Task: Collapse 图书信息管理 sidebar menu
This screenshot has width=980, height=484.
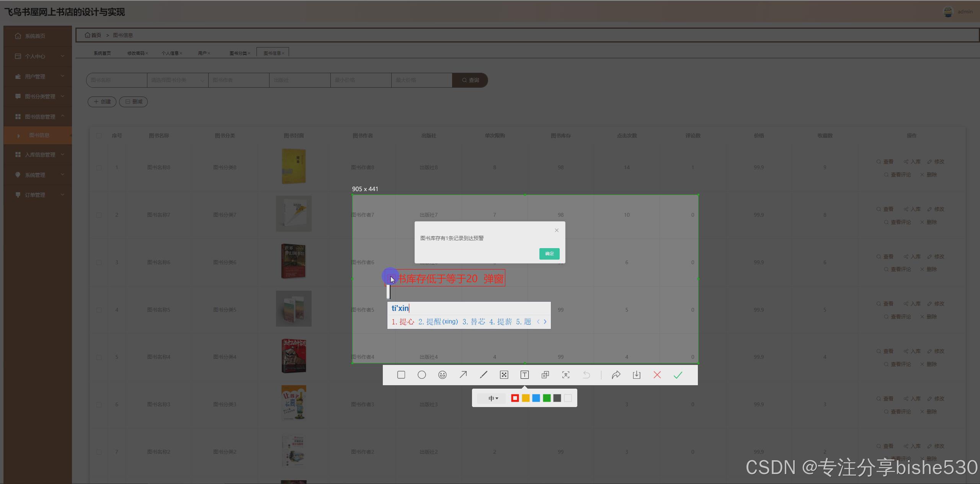Action: click(x=38, y=116)
